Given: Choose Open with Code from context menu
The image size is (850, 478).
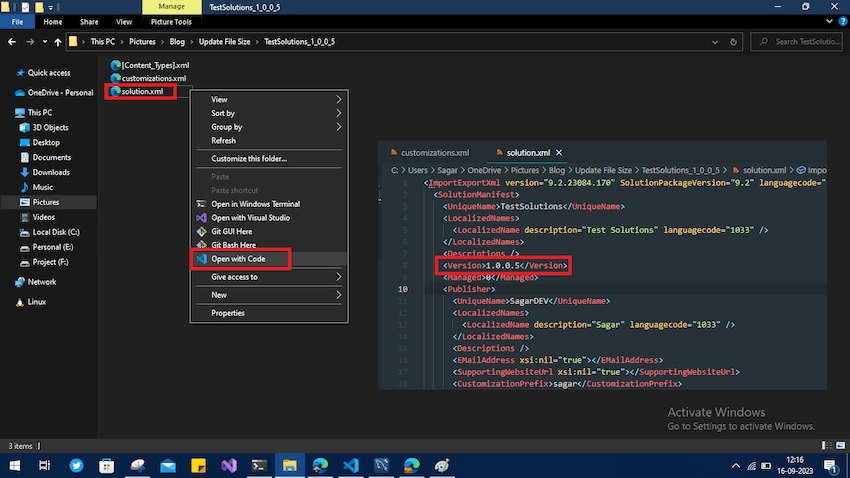Looking at the screenshot, I should [238, 259].
